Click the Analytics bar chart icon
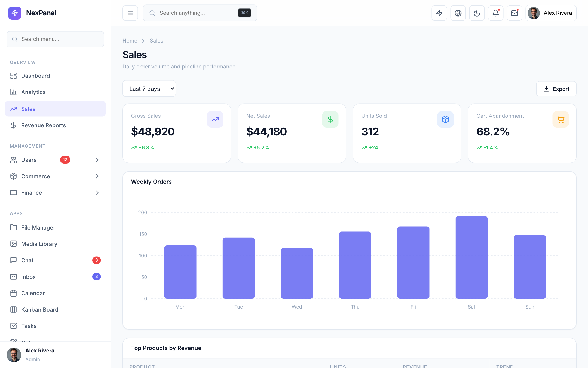Screen dimensions: 588x368 click(x=13, y=92)
